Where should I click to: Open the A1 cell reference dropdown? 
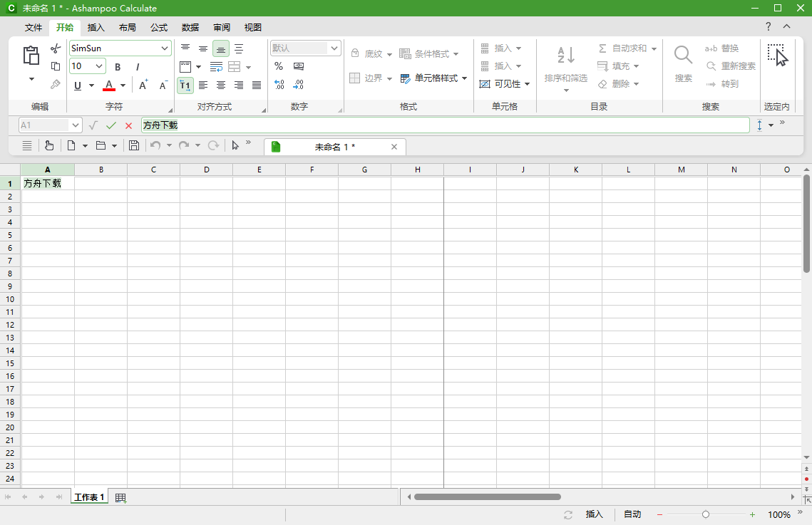(76, 125)
